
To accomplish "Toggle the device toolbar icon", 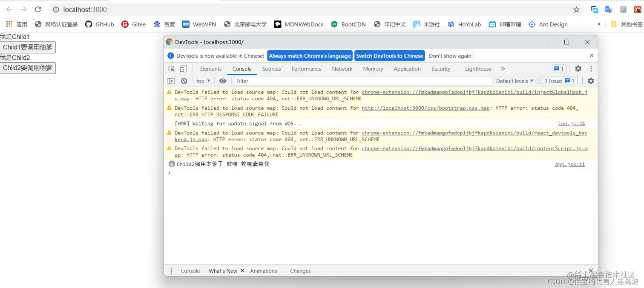I will tap(183, 69).
